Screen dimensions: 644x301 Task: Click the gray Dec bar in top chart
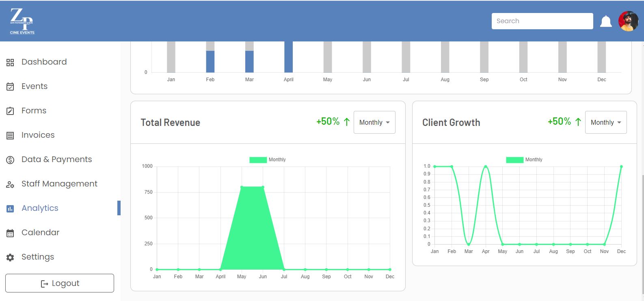tap(602, 57)
